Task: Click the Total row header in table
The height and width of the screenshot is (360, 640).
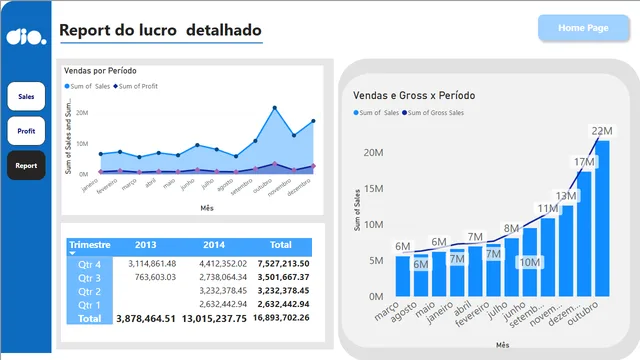Action: click(89, 318)
